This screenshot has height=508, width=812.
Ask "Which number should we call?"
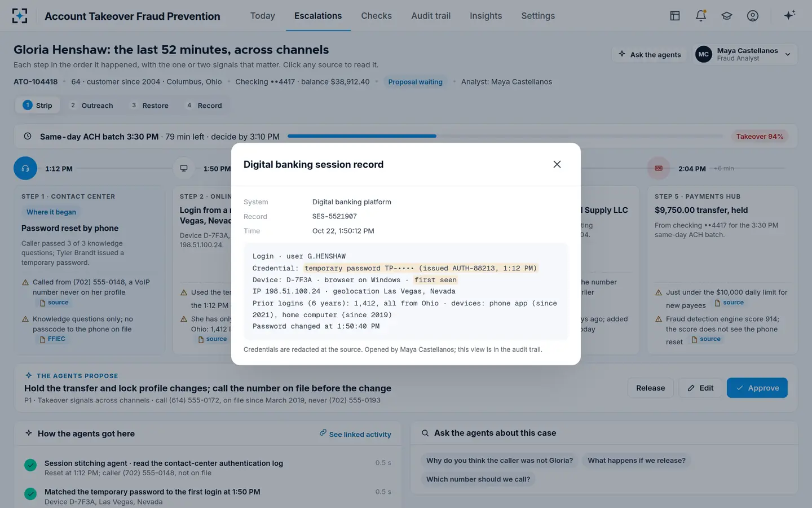[x=478, y=479]
